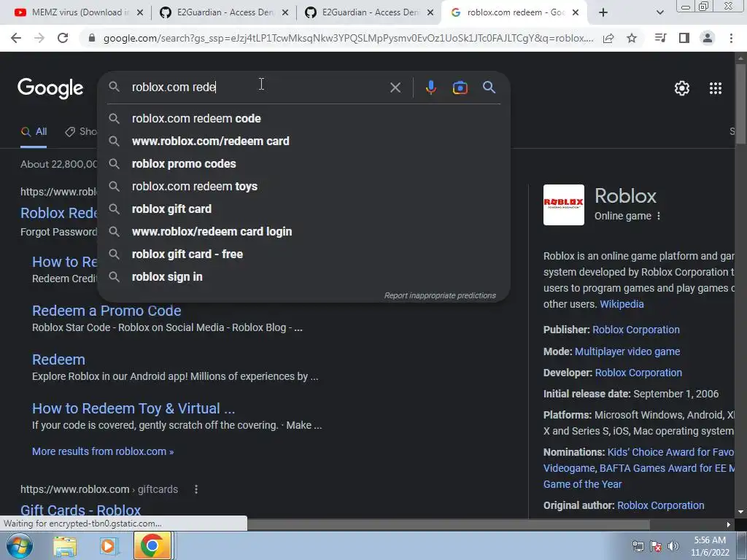Screen dimensions: 747x560
Task: View site info via lock icon
Action: tap(92, 38)
